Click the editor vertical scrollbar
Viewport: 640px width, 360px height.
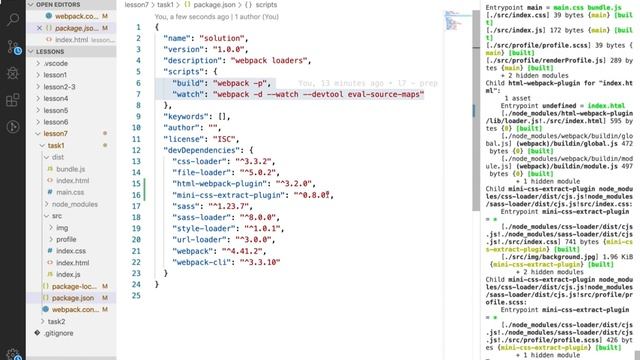[476, 110]
